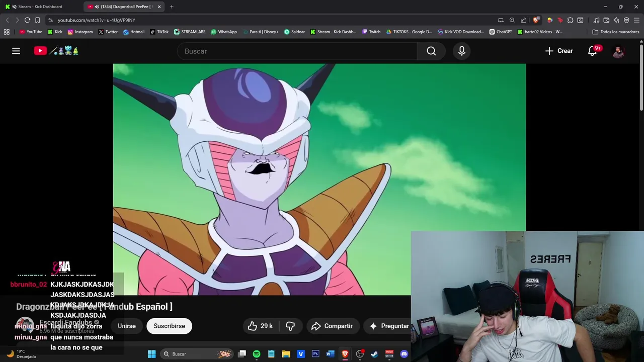The width and height of the screenshot is (644, 362).
Task: Open the YouTube guide hamburger menu
Action: pyautogui.click(x=16, y=51)
